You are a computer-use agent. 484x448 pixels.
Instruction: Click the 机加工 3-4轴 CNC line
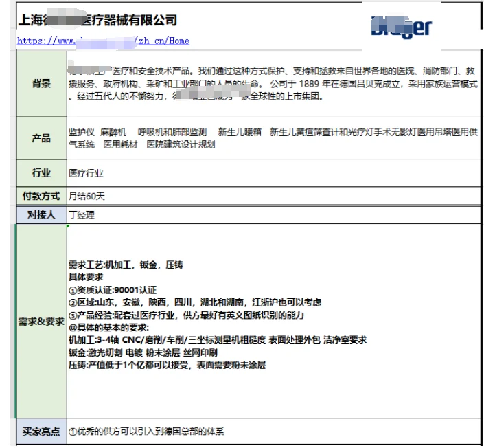[x=218, y=340]
